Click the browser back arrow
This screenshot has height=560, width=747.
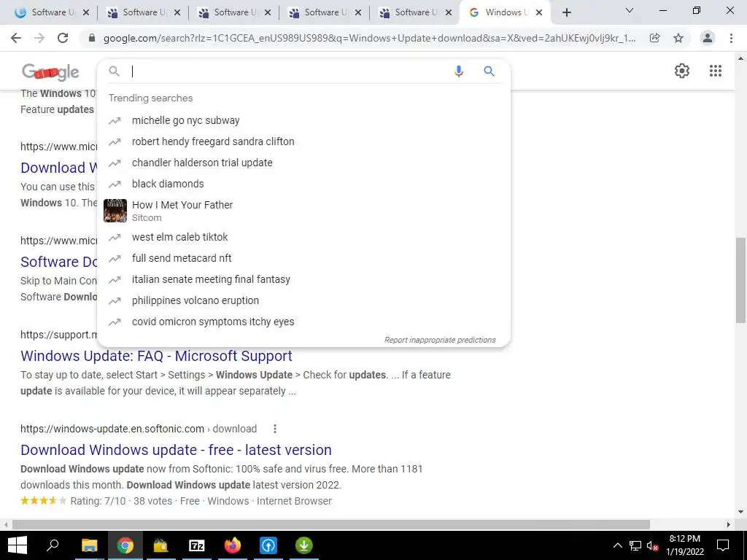tap(16, 38)
